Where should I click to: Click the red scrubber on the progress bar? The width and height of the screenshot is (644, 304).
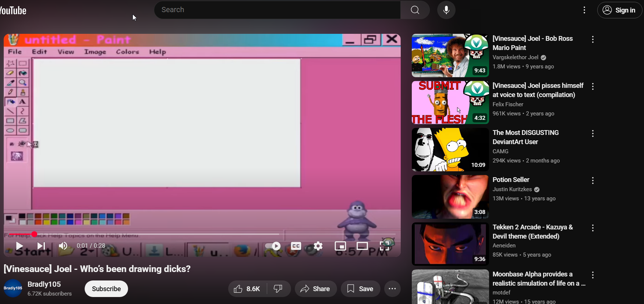click(34, 234)
